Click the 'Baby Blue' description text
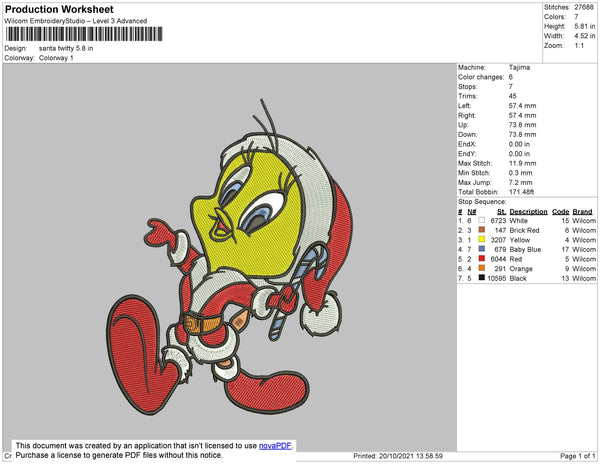 coord(525,249)
